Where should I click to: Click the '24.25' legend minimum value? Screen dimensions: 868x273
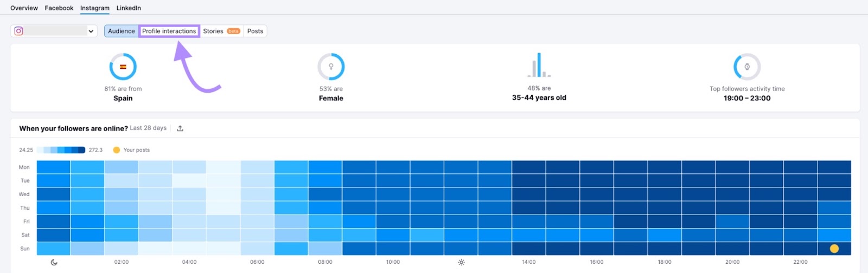coord(26,150)
